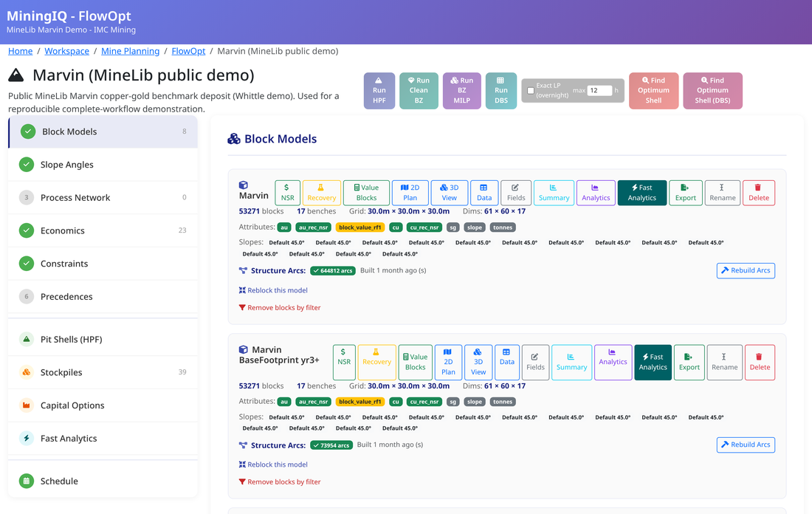The width and height of the screenshot is (812, 514).
Task: Open NSR for the Marvin model
Action: click(x=287, y=193)
